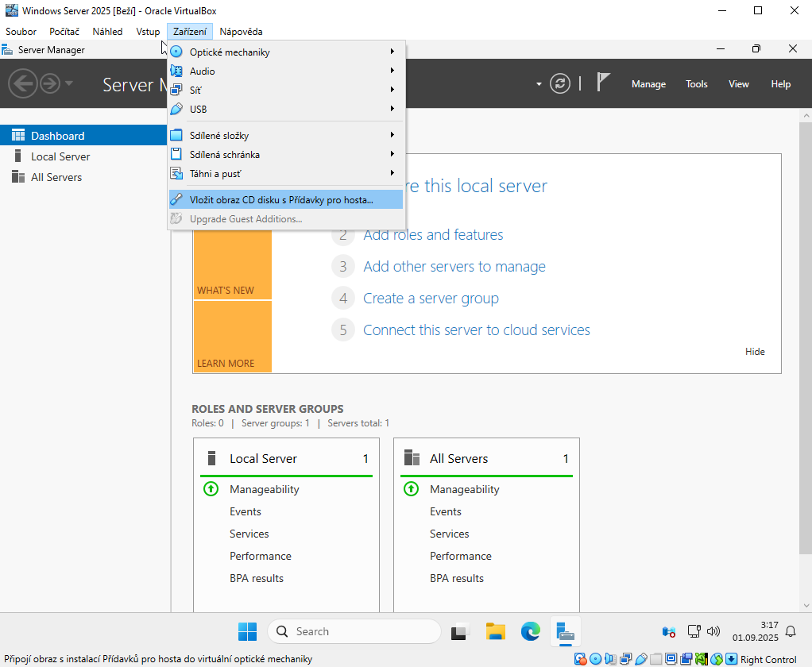Screen dimensions: 812x667
Task: Click the Server Manager refresh icon
Action: point(560,83)
